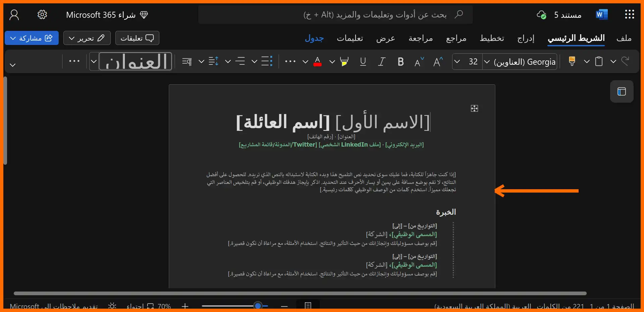Open the app launcher grid

point(630,14)
